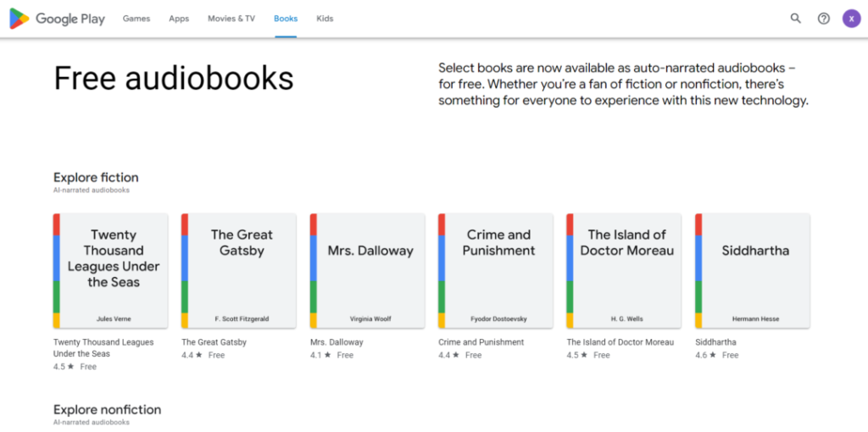
Task: Click the 4.4 rating under The Great Gatsby
Action: [x=192, y=355]
